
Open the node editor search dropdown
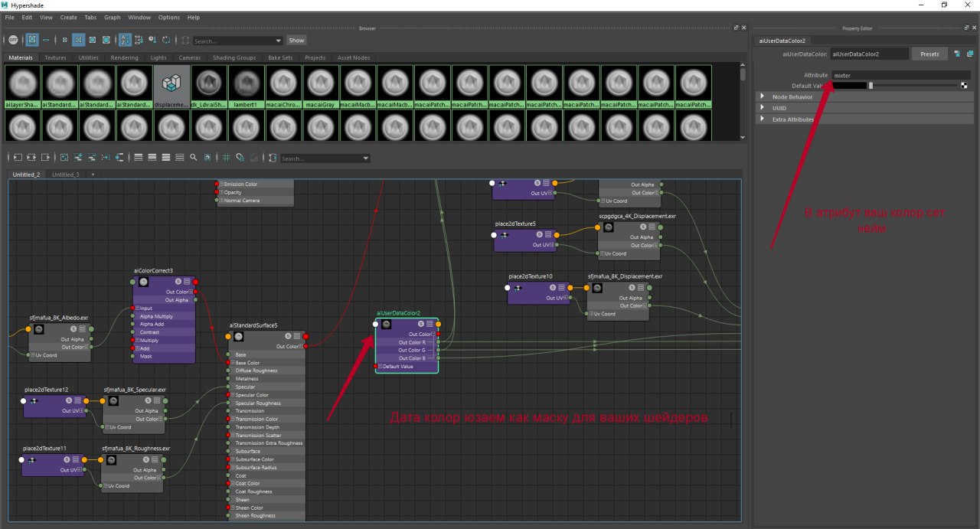pyautogui.click(x=365, y=158)
